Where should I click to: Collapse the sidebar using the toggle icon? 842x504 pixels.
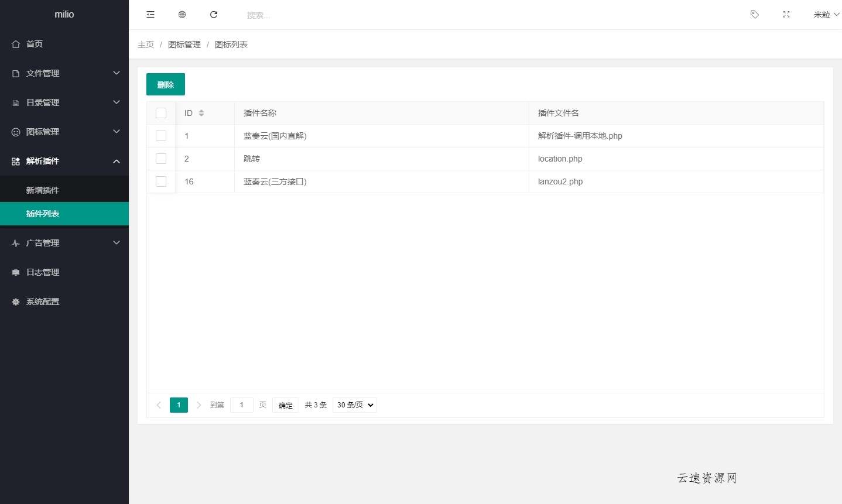pyautogui.click(x=150, y=15)
